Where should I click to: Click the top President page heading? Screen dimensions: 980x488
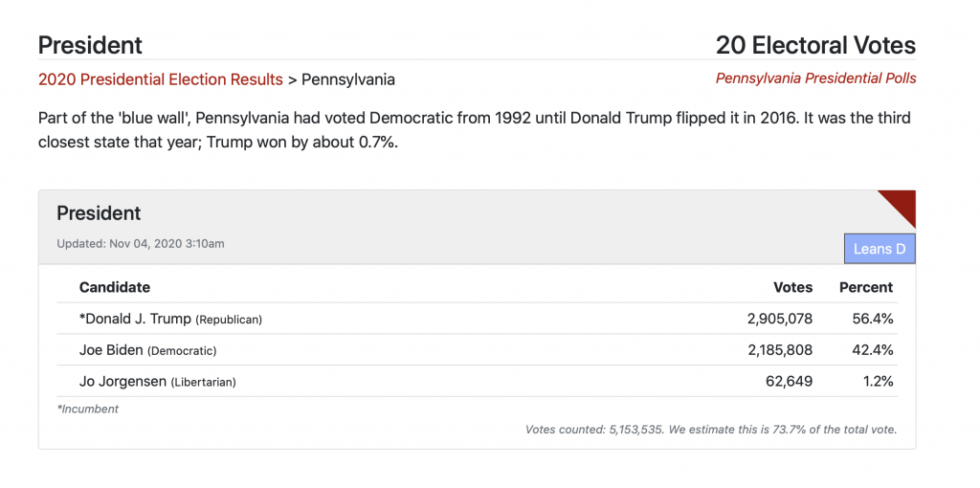90,45
